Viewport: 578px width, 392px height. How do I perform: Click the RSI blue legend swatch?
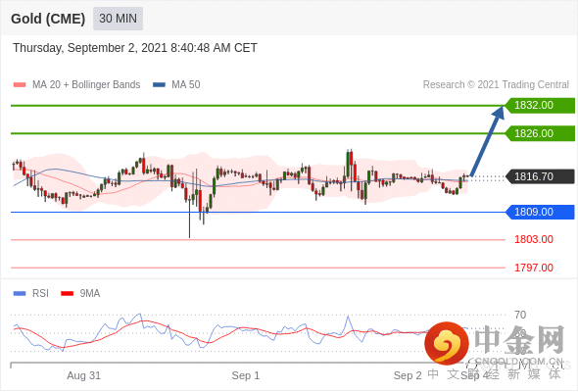pyautogui.click(x=20, y=294)
